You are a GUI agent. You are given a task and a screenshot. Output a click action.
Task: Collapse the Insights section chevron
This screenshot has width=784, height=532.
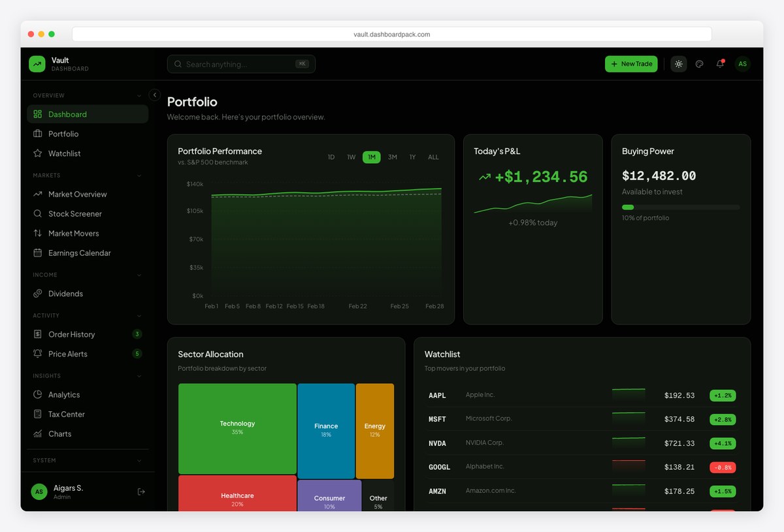tap(139, 376)
